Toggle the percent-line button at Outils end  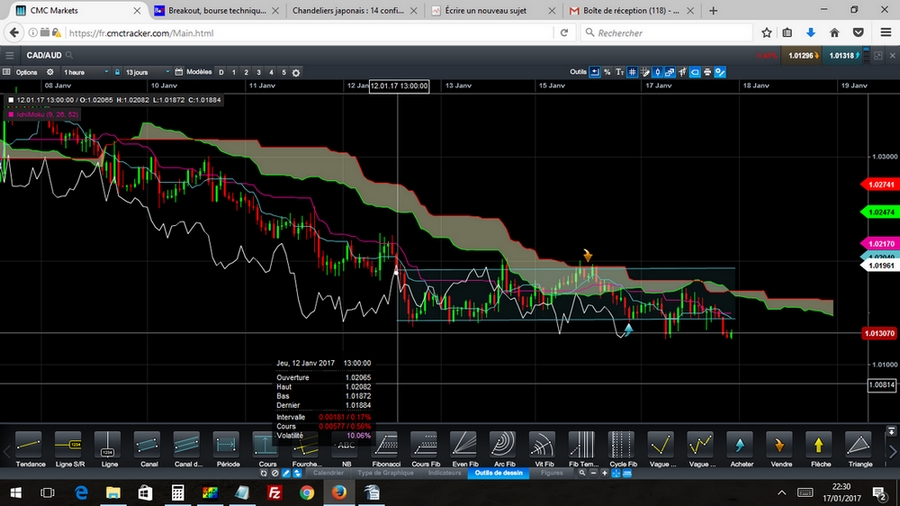coord(720,72)
